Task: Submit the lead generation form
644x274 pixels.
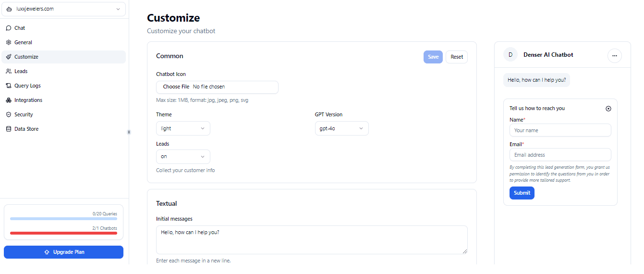Action: (522, 193)
